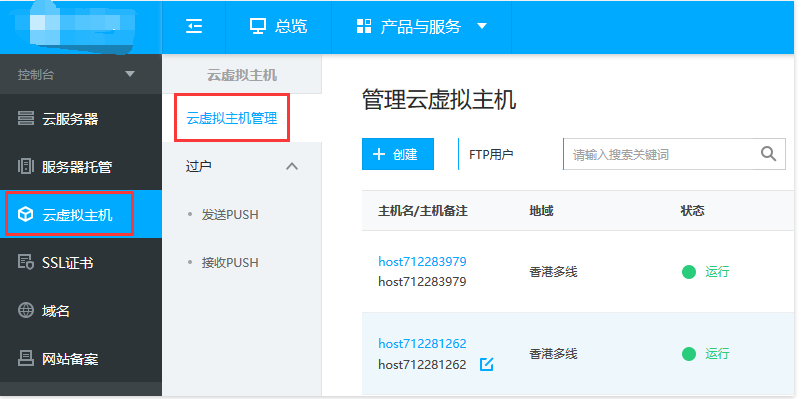Select the 发送PUSH menu entry
Screen dimensions: 807x399
[230, 214]
